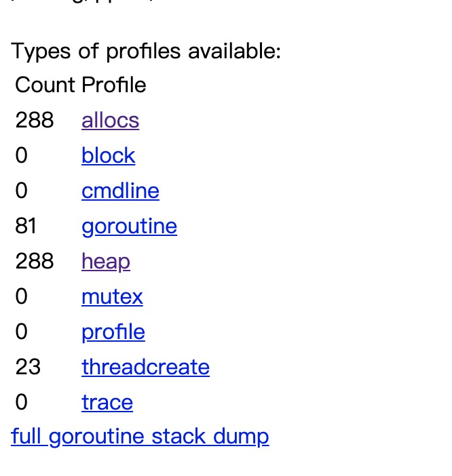Open the threadcreate profile
452x476 pixels.
pyautogui.click(x=145, y=367)
